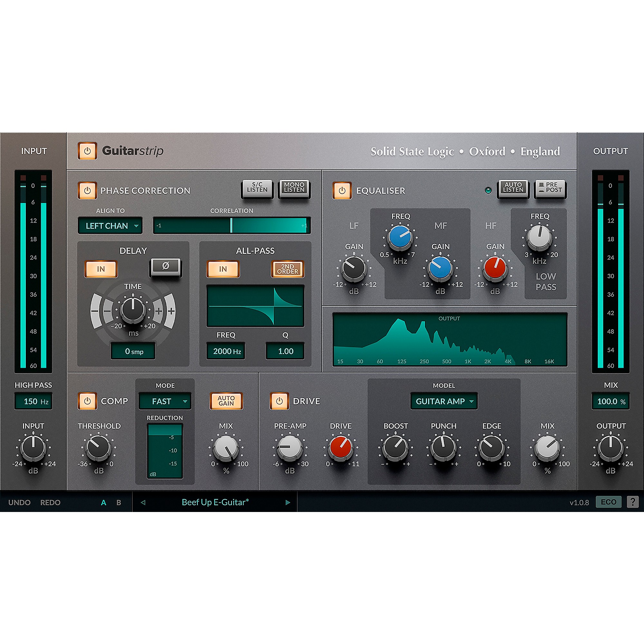
Task: Click the all-pass Freq 2000 Hz field
Action: 226,351
